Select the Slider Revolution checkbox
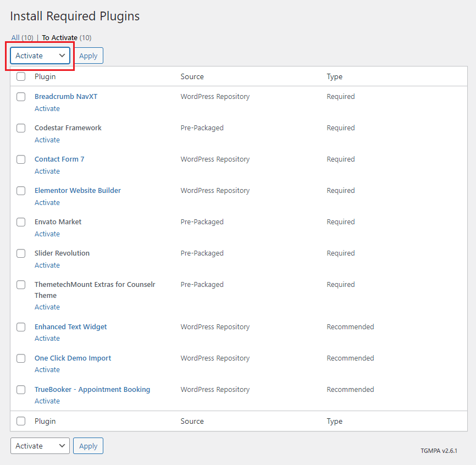This screenshot has height=465, width=476. [21, 253]
